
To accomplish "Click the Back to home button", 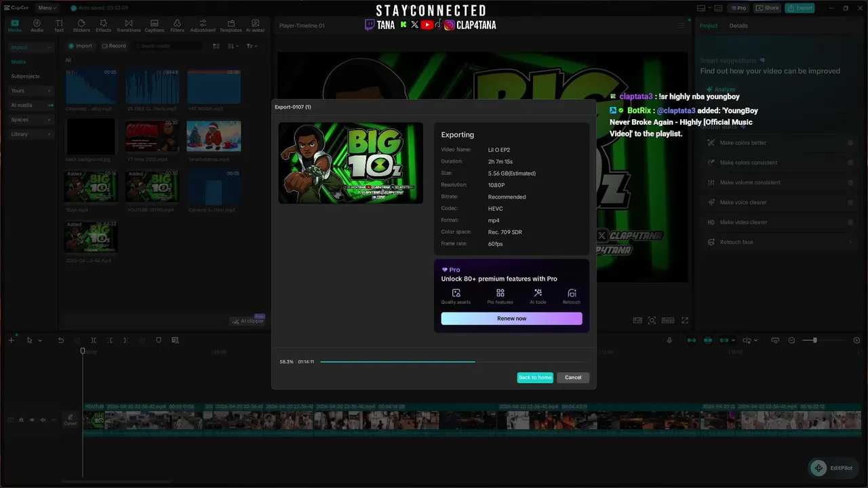I will [535, 378].
